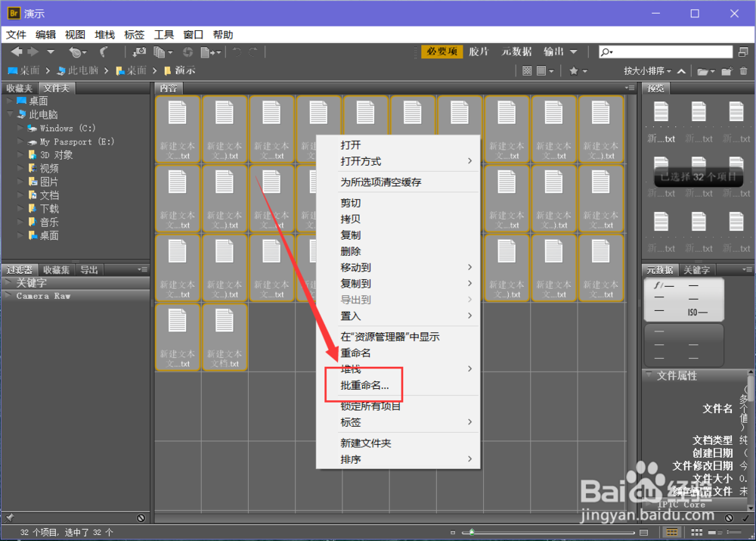Click thumbnail quality checkerboard icon
Image resolution: width=756 pixels, height=541 pixels.
[527, 71]
